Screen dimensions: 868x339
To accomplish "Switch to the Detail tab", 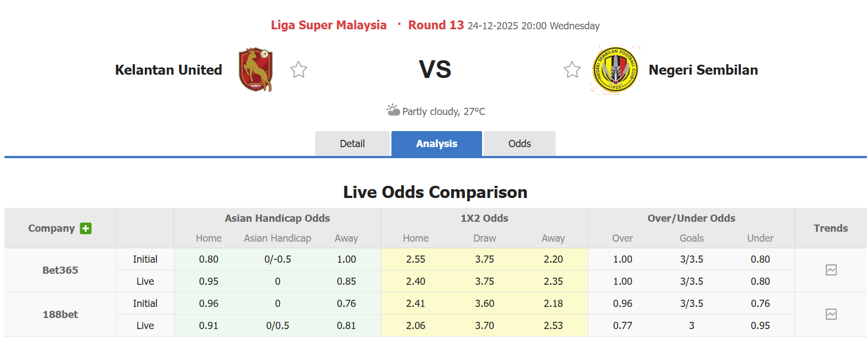I will coord(352,143).
